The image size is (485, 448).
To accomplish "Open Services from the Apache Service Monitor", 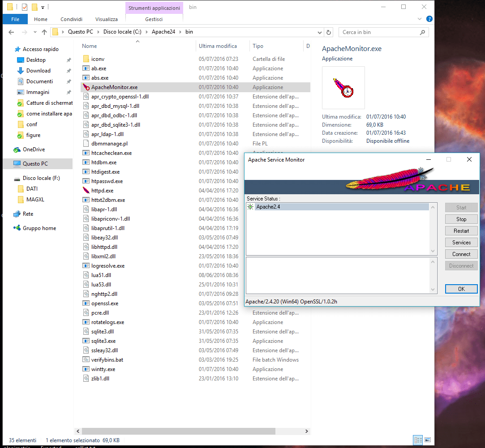I will point(461,242).
